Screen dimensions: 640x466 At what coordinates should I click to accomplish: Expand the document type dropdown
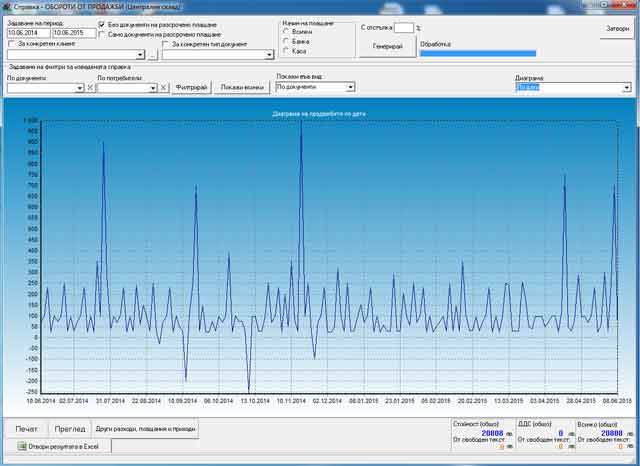tap(270, 55)
